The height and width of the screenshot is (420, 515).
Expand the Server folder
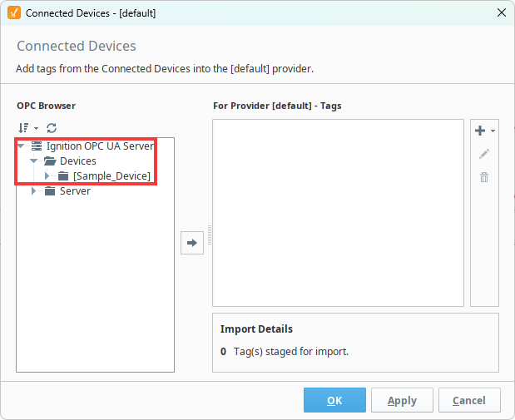point(33,190)
